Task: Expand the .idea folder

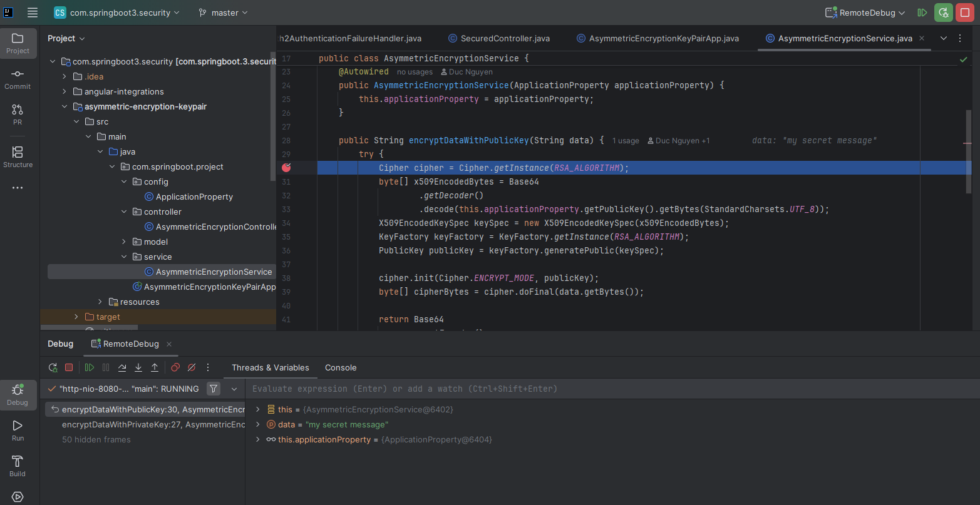Action: [x=64, y=76]
